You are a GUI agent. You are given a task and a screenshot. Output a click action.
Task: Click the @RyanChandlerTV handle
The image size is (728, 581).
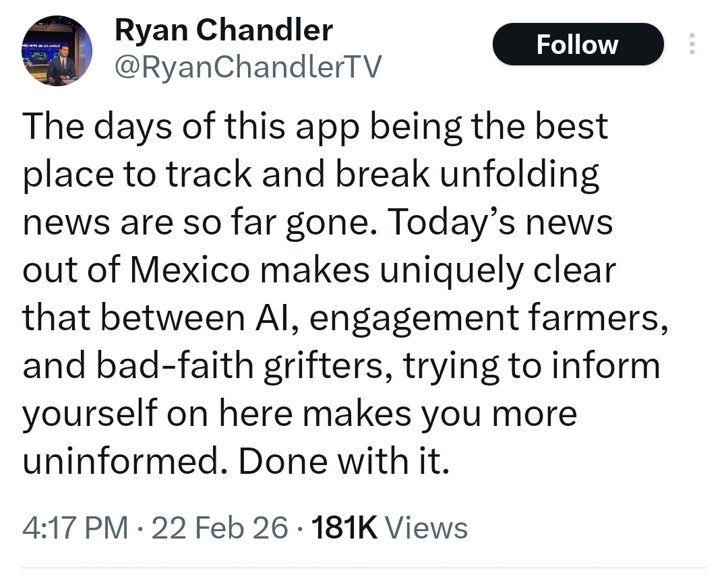pos(248,66)
